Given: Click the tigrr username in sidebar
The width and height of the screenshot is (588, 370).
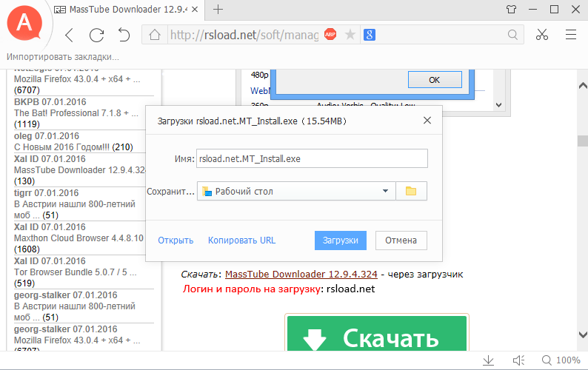Looking at the screenshot, I should (23, 192).
